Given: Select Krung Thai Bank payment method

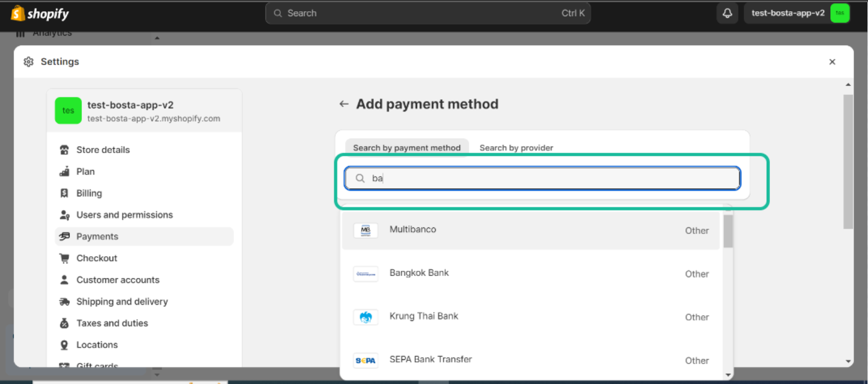Looking at the screenshot, I should click(531, 317).
